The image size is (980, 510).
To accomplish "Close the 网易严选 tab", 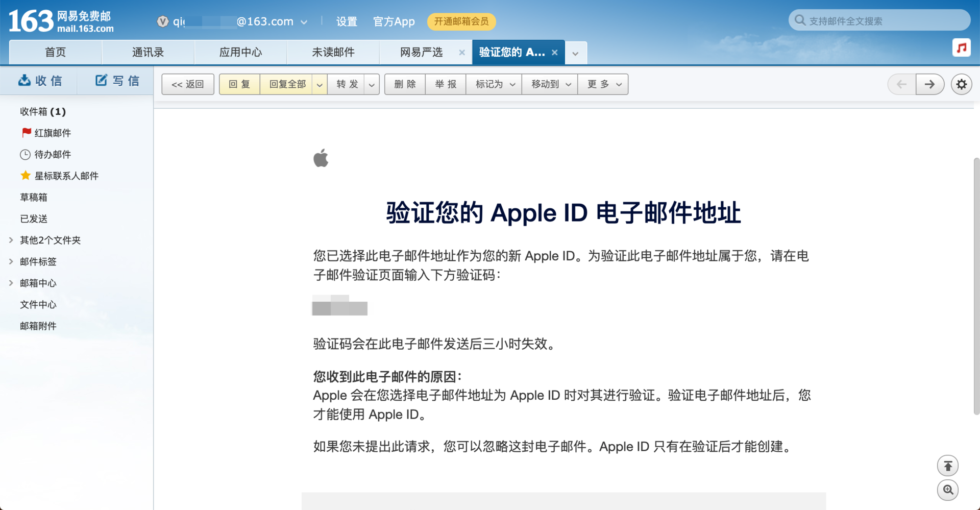I will click(462, 53).
